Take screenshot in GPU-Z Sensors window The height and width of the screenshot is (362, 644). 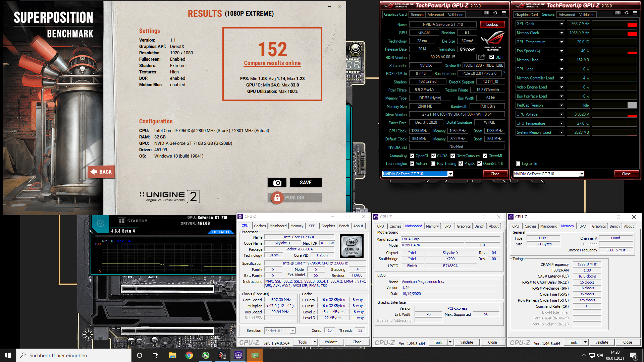pos(618,13)
